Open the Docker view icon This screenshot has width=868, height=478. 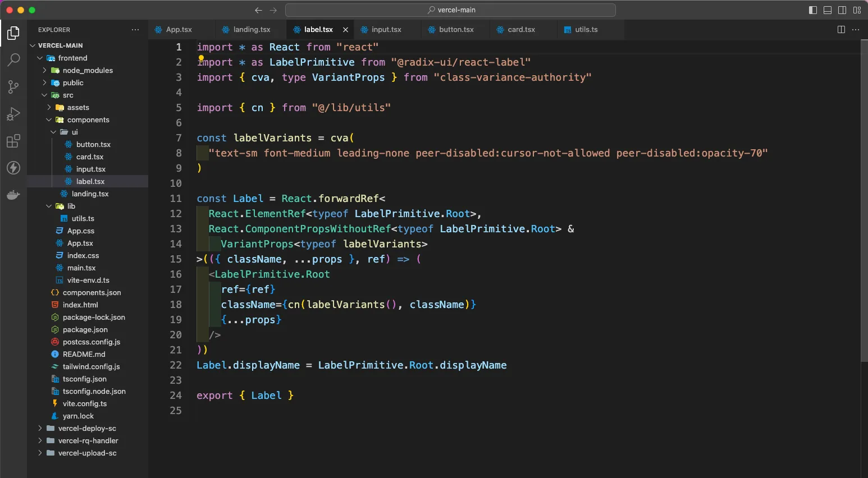13,195
